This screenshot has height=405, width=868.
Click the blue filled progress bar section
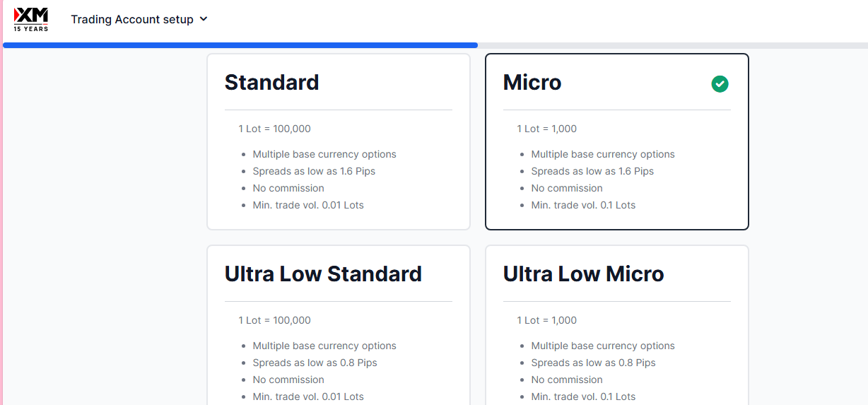240,45
